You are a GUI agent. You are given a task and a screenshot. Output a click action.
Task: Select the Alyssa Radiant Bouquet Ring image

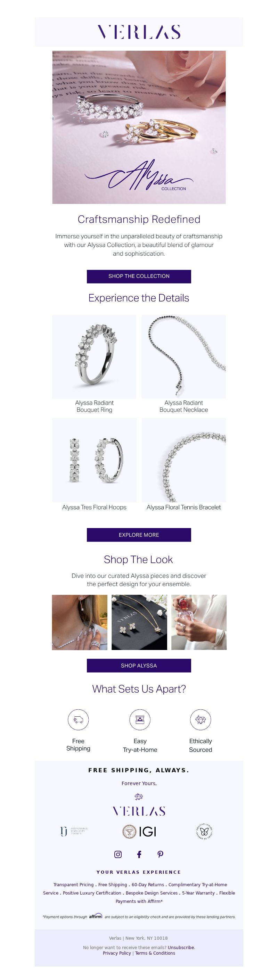point(94,356)
